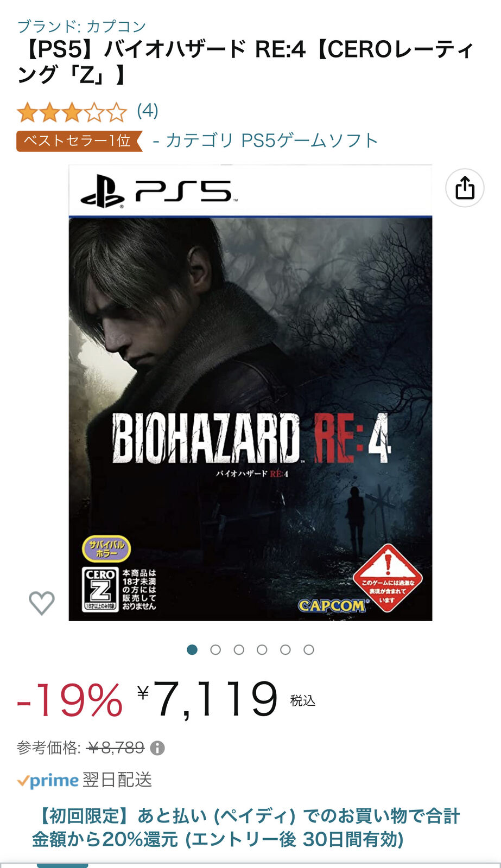Tap the prime logo badge
Image resolution: width=501 pixels, height=868 pixels.
pyautogui.click(x=48, y=781)
